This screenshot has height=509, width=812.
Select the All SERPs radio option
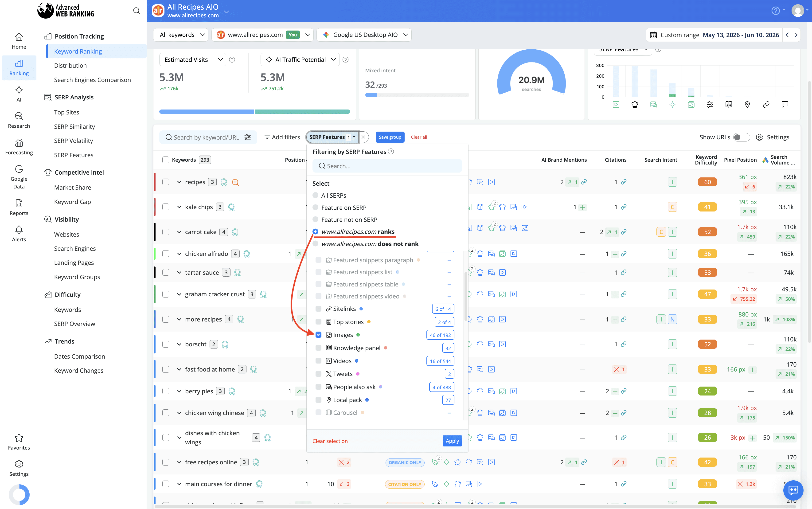click(x=315, y=195)
